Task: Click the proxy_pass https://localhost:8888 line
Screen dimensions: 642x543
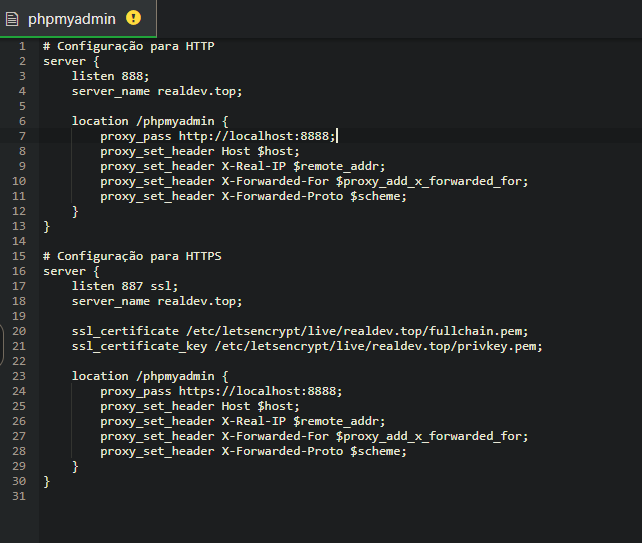Action: (x=220, y=391)
